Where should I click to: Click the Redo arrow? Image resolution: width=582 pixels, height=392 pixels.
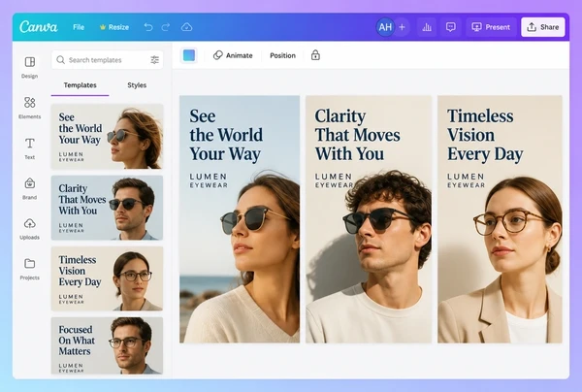coord(166,27)
